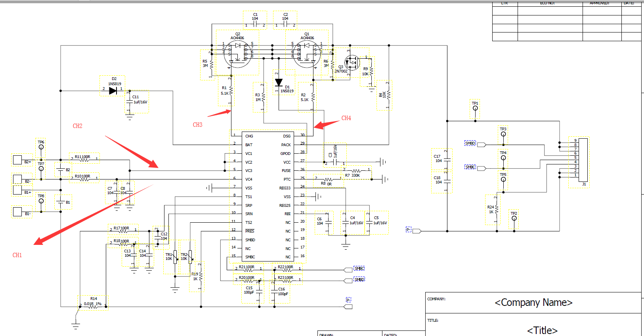Click the GPOD pin label on IC
Viewport: 644px width, 336px height.
(x=285, y=154)
